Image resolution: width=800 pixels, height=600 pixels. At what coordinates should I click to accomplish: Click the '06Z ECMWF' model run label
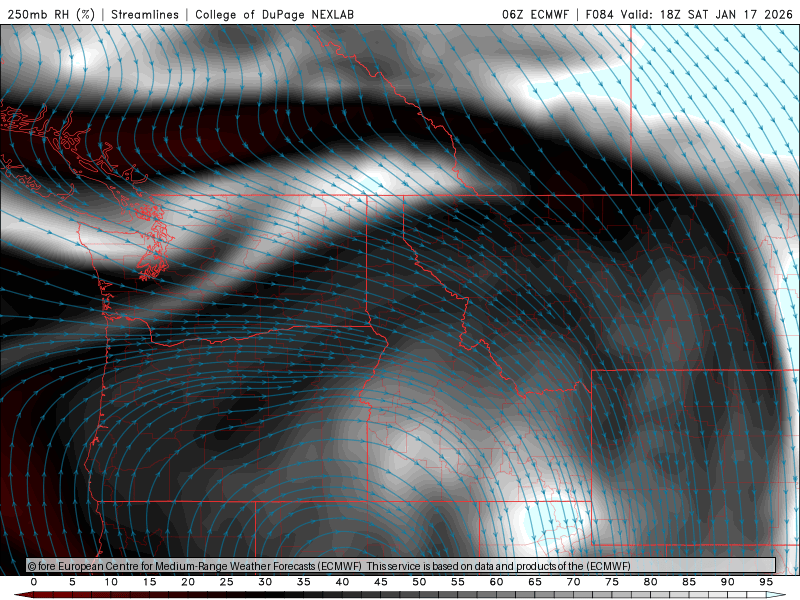coord(535,14)
